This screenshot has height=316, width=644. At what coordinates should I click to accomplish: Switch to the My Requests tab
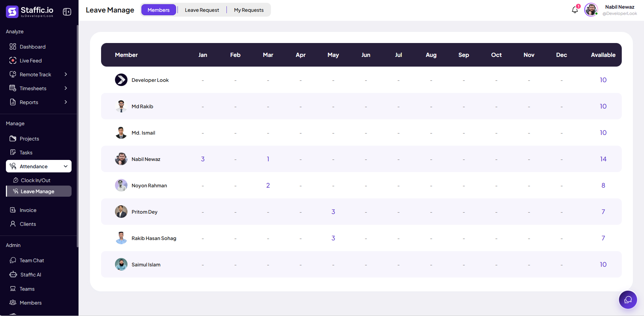249,10
